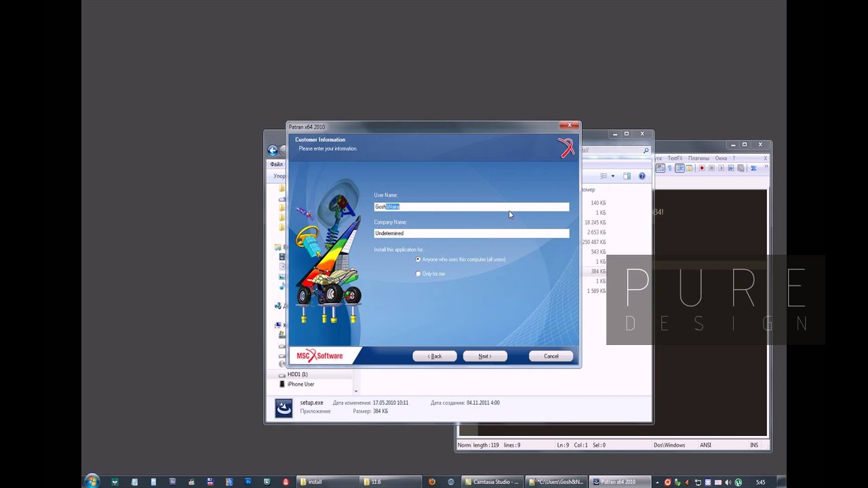This screenshot has height=488, width=868.
Task: Cancel the Patran installation
Action: coord(551,356)
